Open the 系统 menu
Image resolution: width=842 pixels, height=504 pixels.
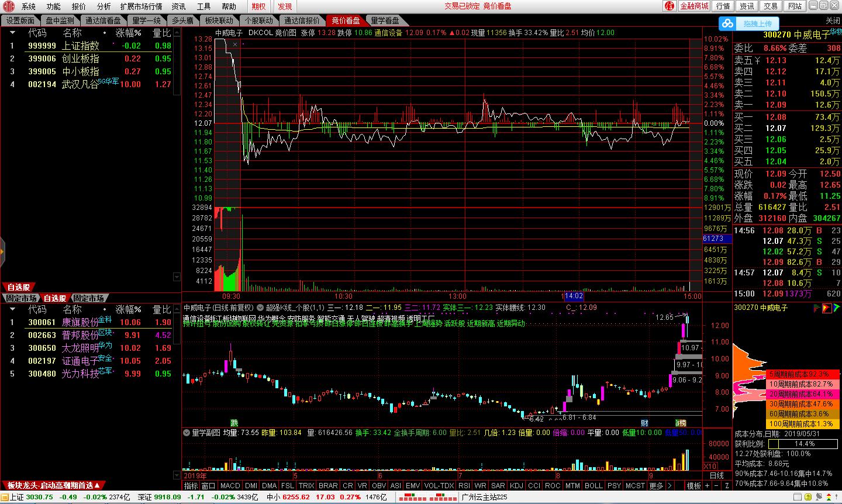29,6
